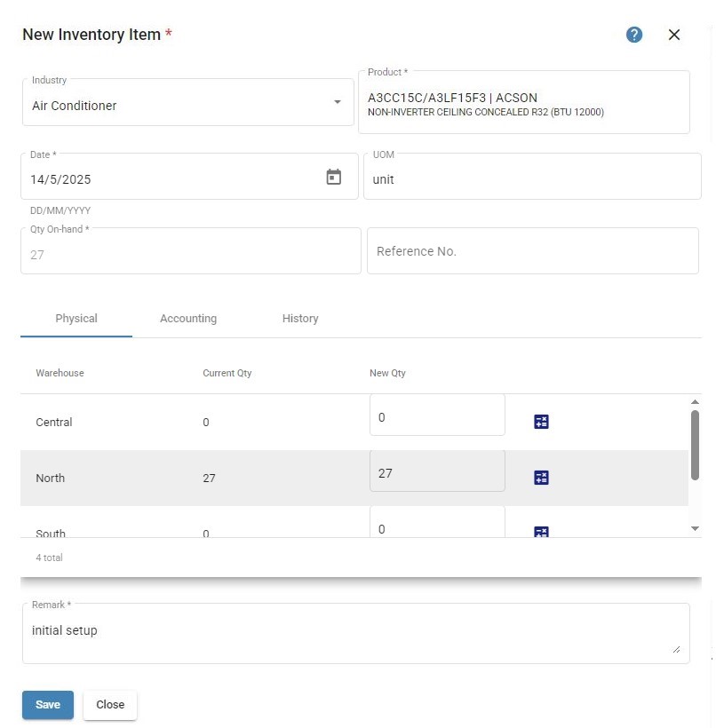Focus the Central New Qty input

437,415
